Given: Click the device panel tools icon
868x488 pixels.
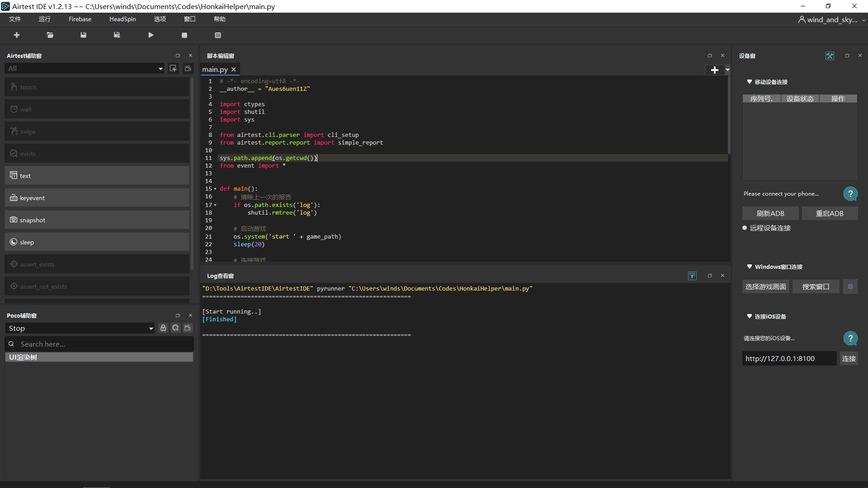Looking at the screenshot, I should 830,56.
